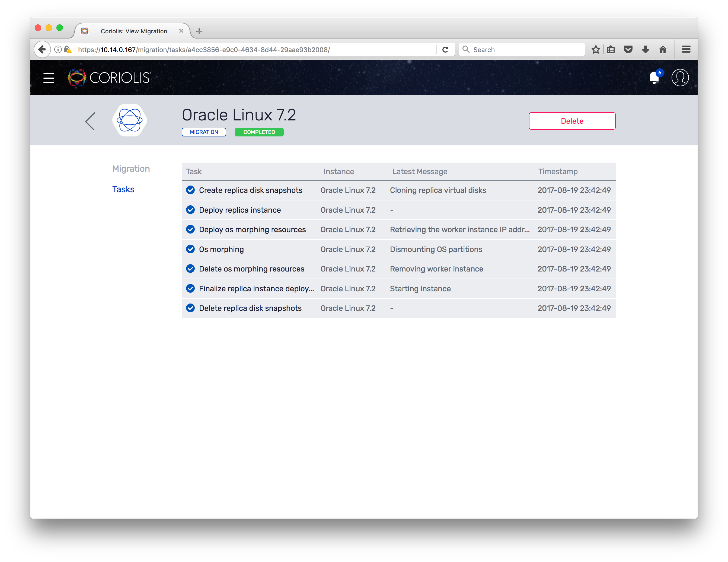This screenshot has height=562, width=728.
Task: Open the user profile avatar icon
Action: click(680, 78)
